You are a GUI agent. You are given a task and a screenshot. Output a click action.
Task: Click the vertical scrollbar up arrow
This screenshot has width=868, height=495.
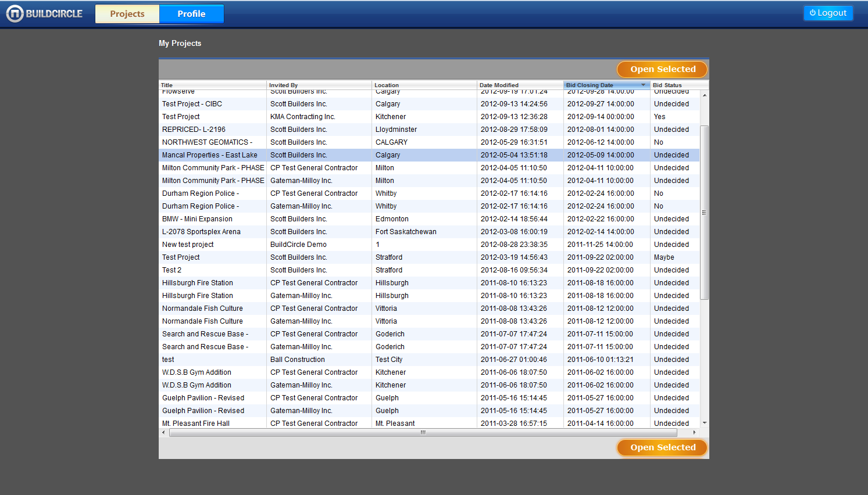pyautogui.click(x=705, y=95)
